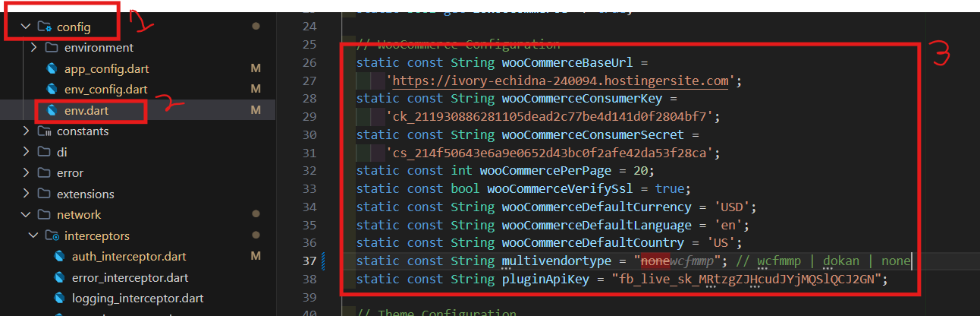The height and width of the screenshot is (316, 980).
Task: Click the M status badge on env_config.dart
Action: coord(256,90)
